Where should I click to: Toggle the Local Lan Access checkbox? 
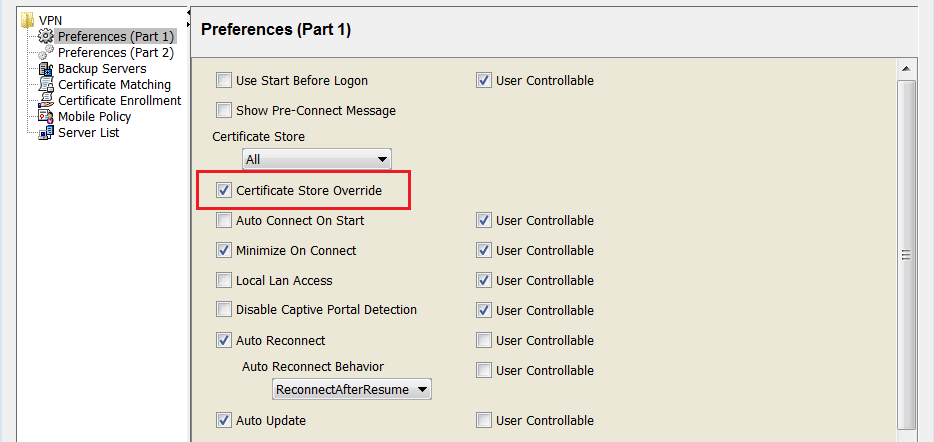click(x=224, y=280)
